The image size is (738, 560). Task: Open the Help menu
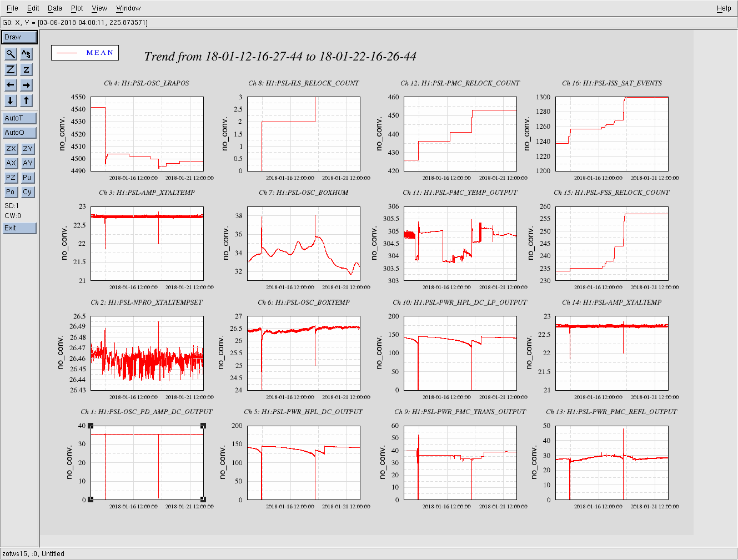[724, 8]
